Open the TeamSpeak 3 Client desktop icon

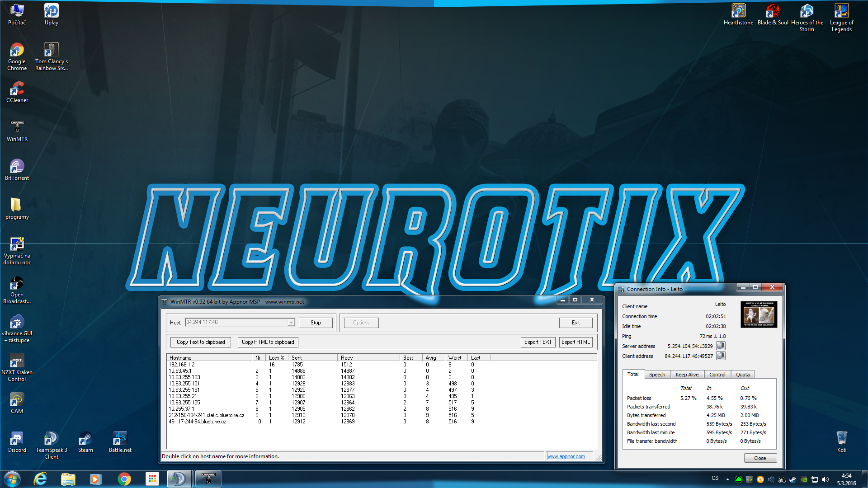pos(51,439)
